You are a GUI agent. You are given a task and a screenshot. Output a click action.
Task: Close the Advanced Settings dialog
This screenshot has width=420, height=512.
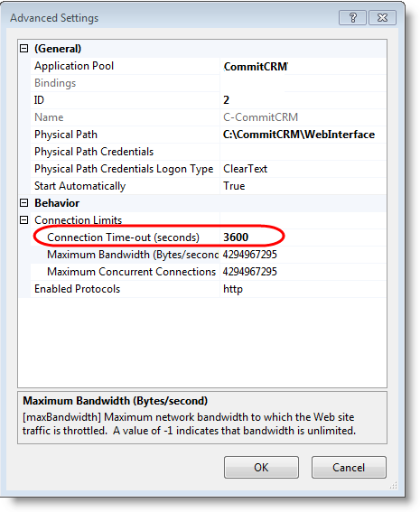tap(382, 18)
